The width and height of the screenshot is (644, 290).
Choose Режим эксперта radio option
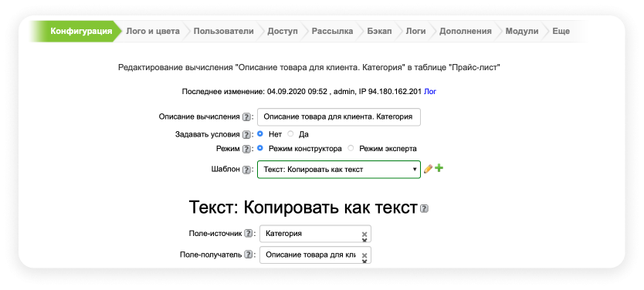tap(351, 148)
